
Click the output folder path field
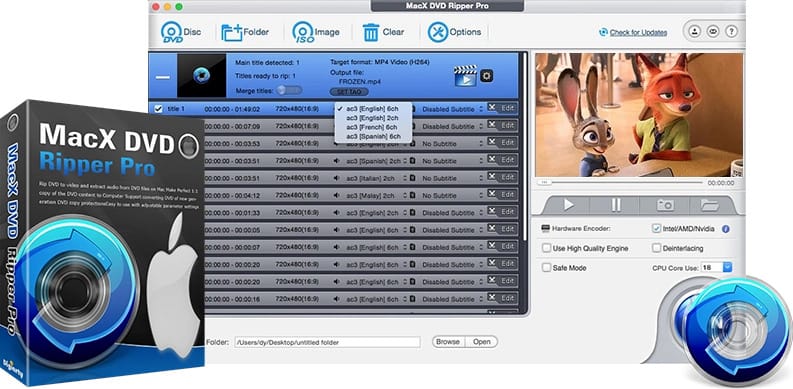pos(327,342)
